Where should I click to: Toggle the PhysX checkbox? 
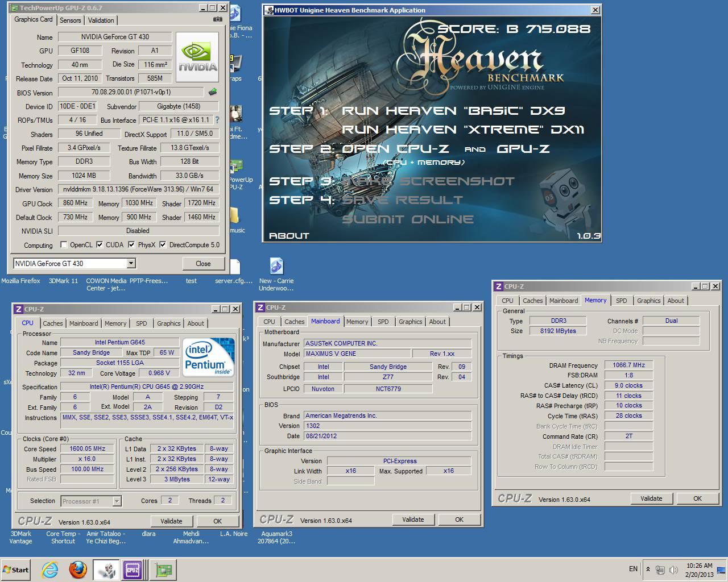[132, 245]
